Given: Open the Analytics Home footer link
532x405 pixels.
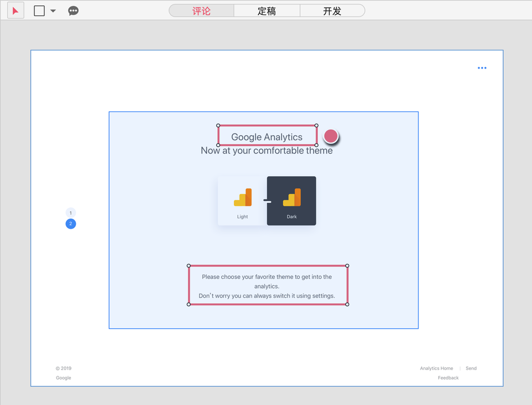Looking at the screenshot, I should click(x=436, y=368).
